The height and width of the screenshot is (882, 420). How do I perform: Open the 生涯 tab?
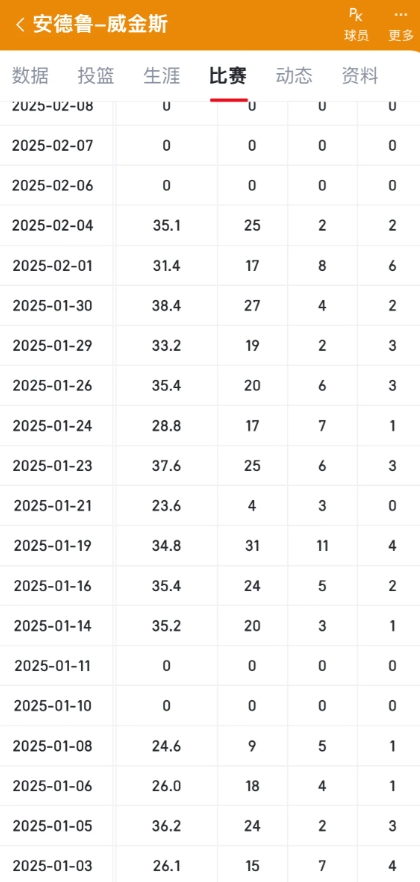point(162,75)
